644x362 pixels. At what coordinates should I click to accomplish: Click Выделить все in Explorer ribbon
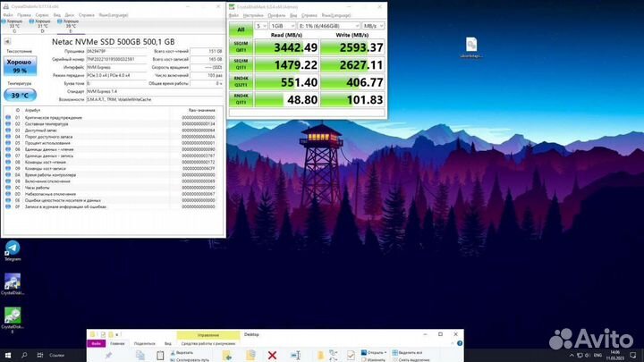point(407,352)
